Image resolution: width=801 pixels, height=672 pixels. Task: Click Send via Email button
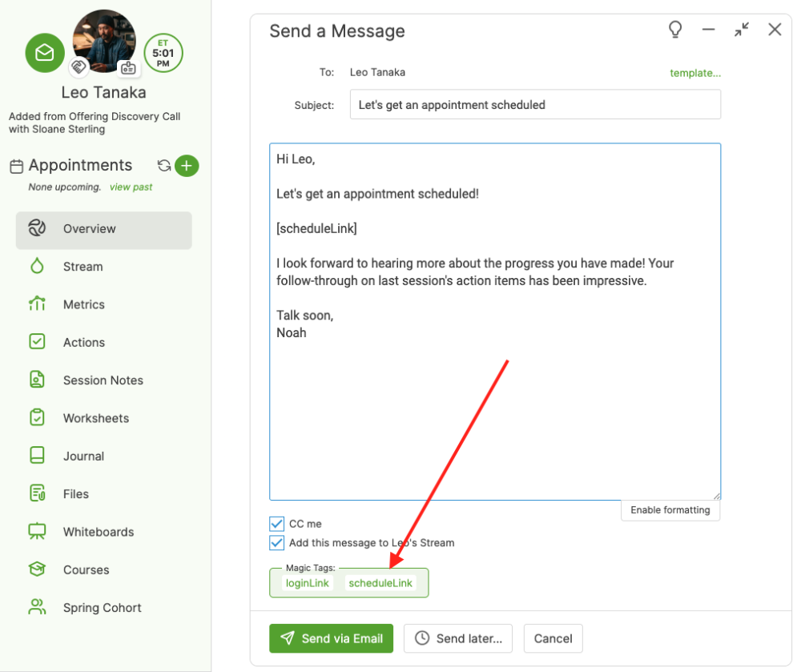pos(331,638)
